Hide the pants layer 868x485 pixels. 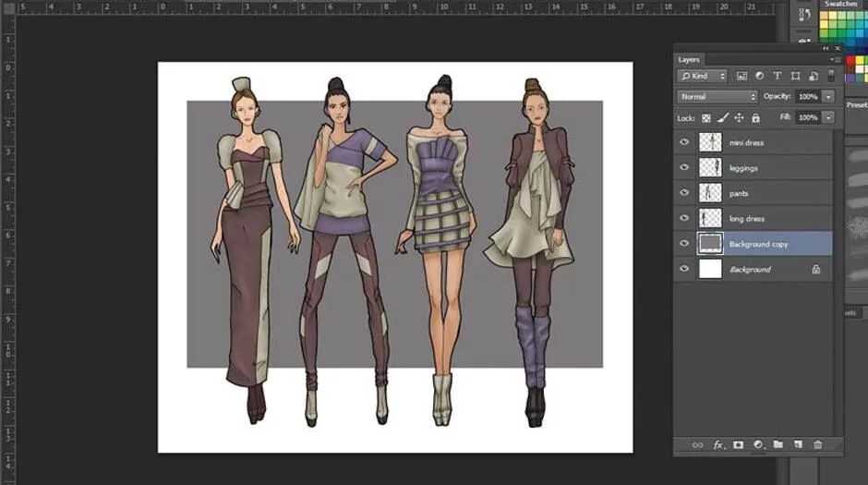tap(684, 193)
